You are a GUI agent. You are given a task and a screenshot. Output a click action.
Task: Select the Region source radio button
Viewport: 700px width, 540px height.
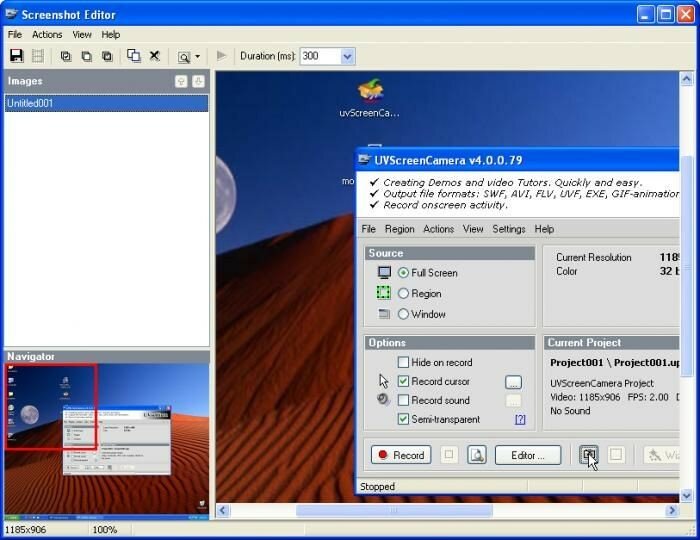pos(403,293)
